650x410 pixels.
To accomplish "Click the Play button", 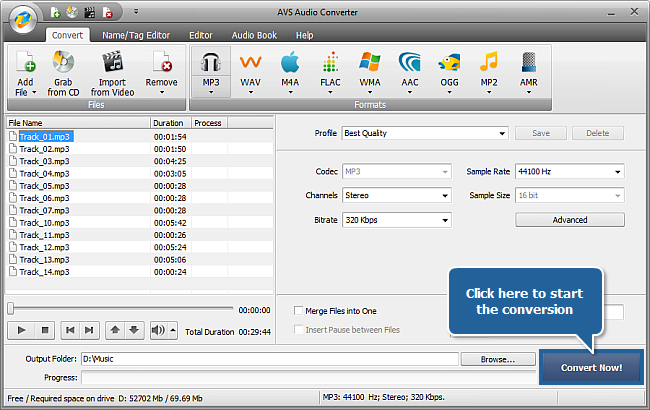I will pyautogui.click(x=22, y=330).
